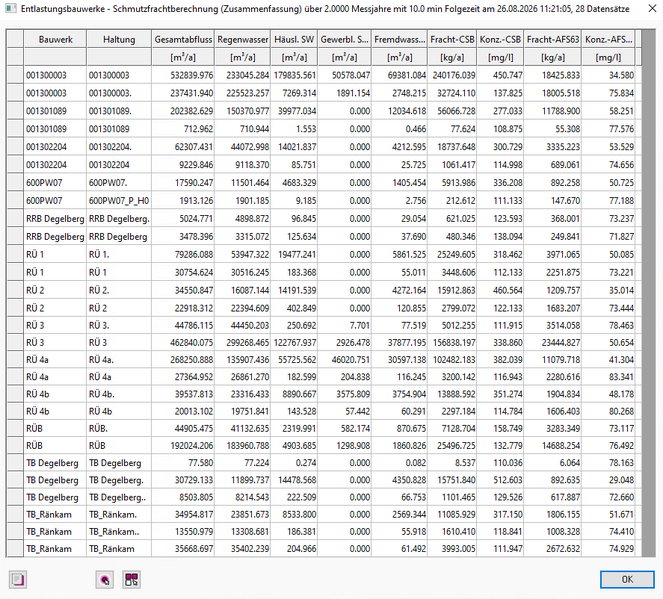Click Regenwasser value 135907.436
Image resolution: width=663 pixels, height=599 pixels.
click(x=243, y=360)
